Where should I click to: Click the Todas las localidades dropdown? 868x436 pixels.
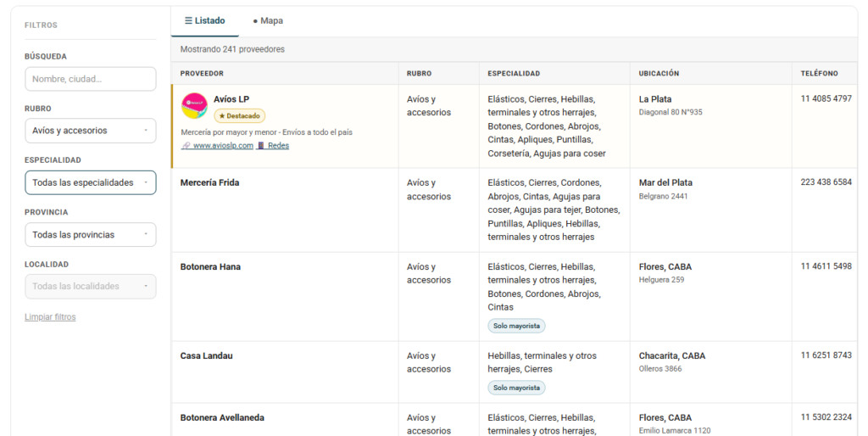pos(90,287)
